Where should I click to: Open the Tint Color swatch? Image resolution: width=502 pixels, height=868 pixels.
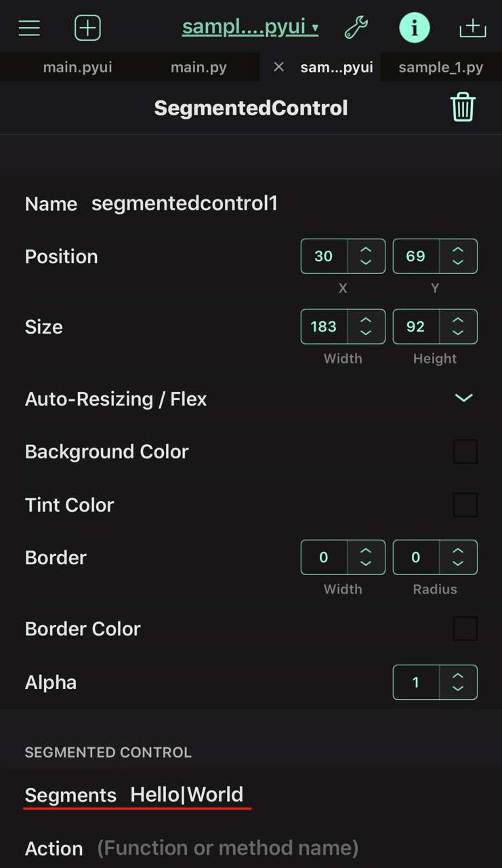coord(465,505)
